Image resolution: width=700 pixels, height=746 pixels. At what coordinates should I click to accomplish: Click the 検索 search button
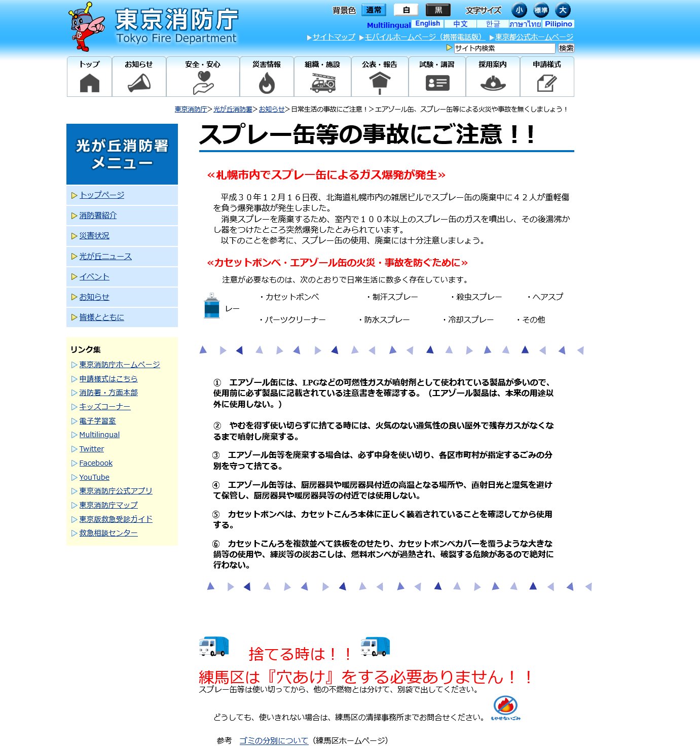point(566,48)
